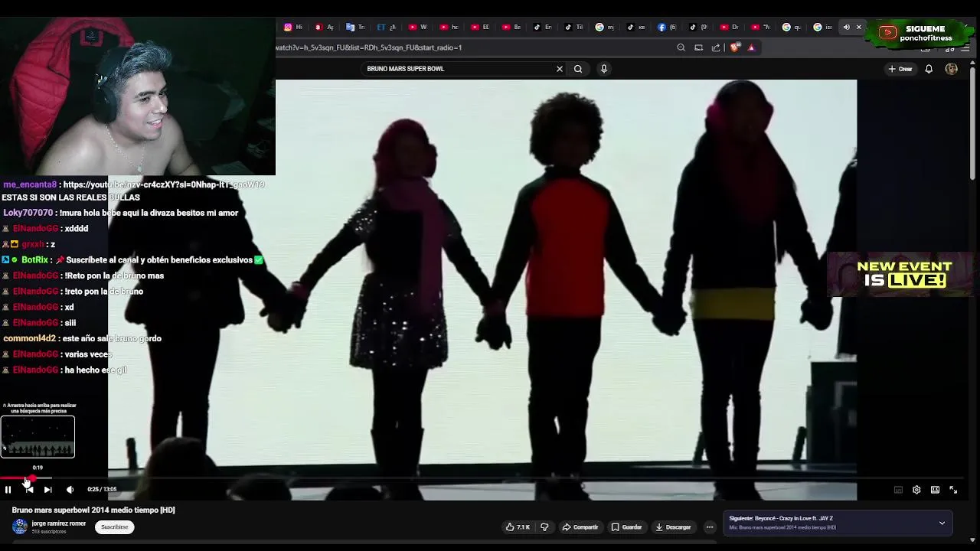The height and width of the screenshot is (551, 980).
Task: Click the browser address bar URL
Action: pyautogui.click(x=368, y=47)
